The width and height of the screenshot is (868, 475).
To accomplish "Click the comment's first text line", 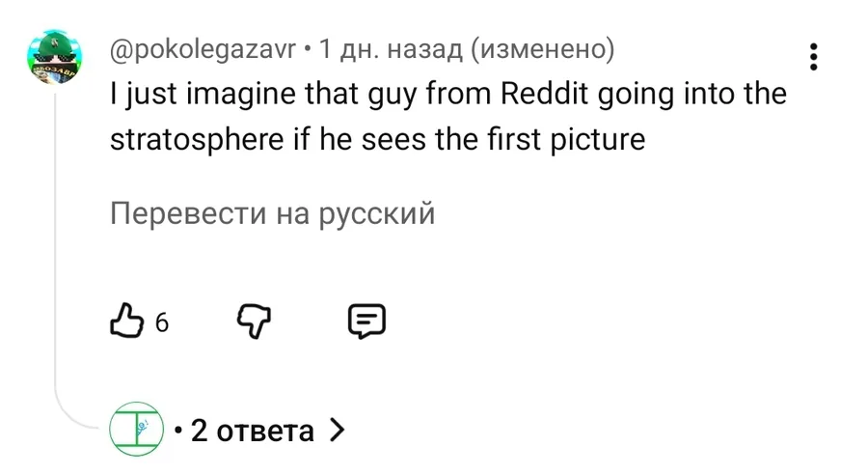I will tap(448, 95).
